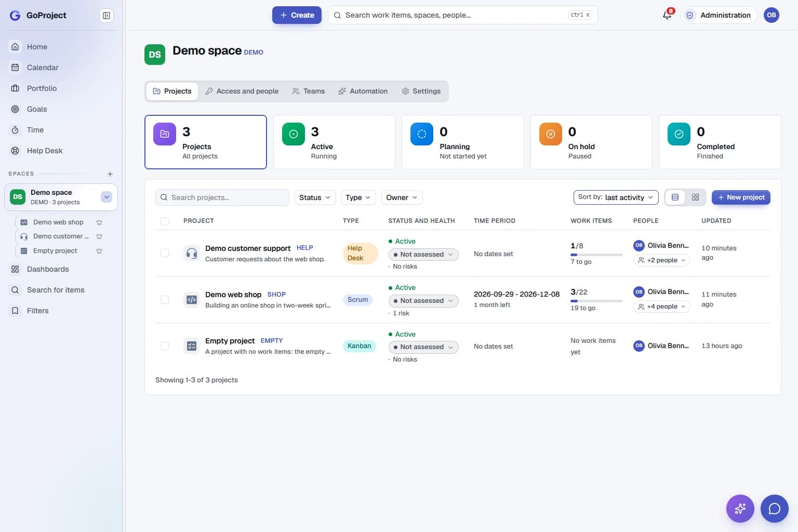Switch to the Teams tab
This screenshot has width=798, height=532.
pos(309,91)
